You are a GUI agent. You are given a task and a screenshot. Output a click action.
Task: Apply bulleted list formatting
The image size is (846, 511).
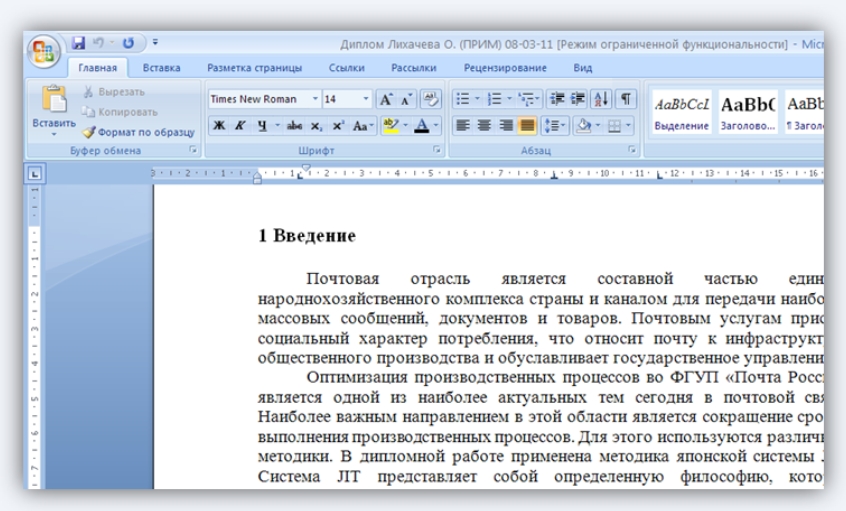coord(462,99)
